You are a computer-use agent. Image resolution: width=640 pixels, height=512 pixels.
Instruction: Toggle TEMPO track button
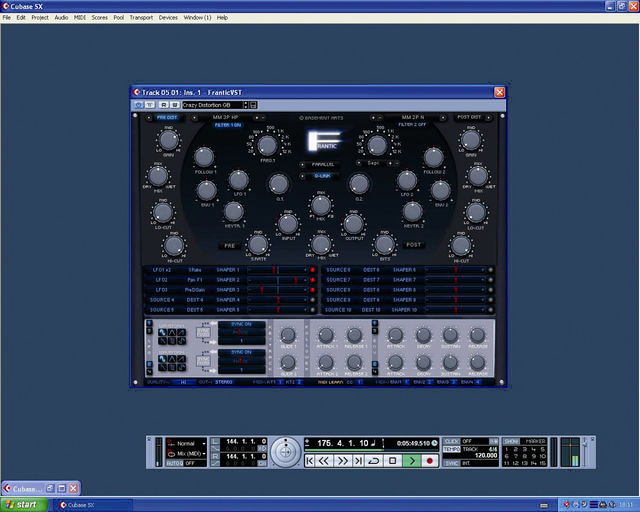click(452, 449)
